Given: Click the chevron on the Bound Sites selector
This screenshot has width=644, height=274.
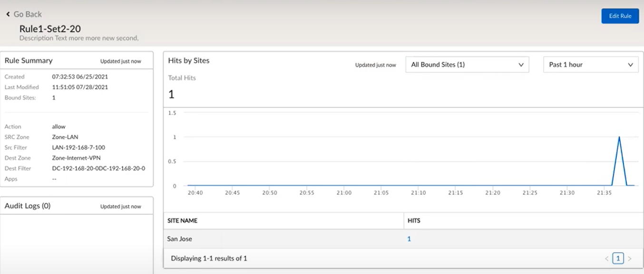Looking at the screenshot, I should [521, 65].
